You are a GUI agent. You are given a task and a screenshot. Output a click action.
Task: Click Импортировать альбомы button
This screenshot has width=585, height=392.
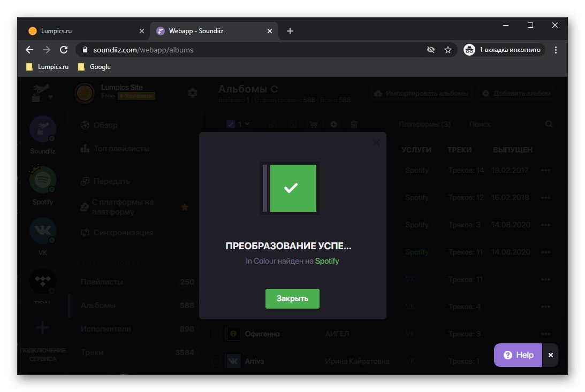[422, 93]
